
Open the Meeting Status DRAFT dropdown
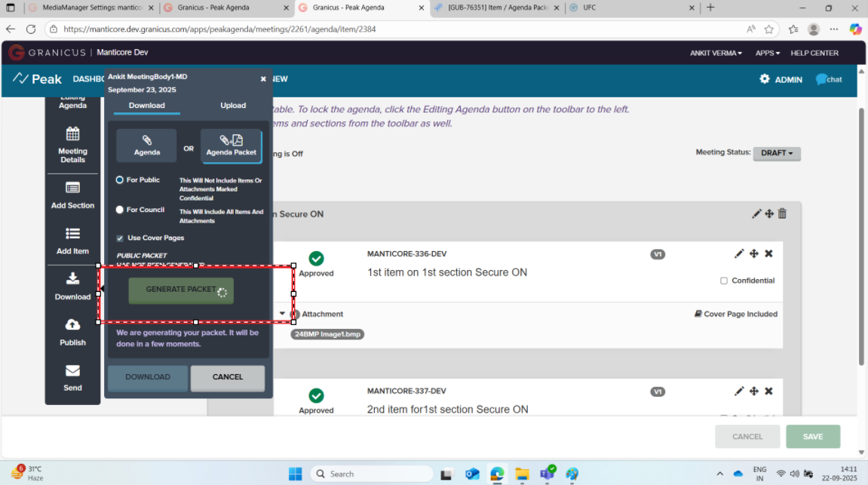[776, 153]
